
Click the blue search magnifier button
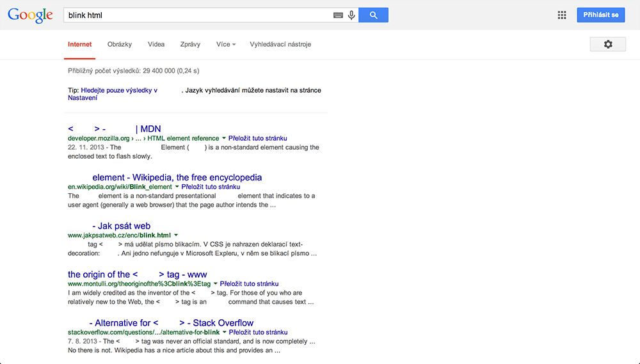(374, 15)
